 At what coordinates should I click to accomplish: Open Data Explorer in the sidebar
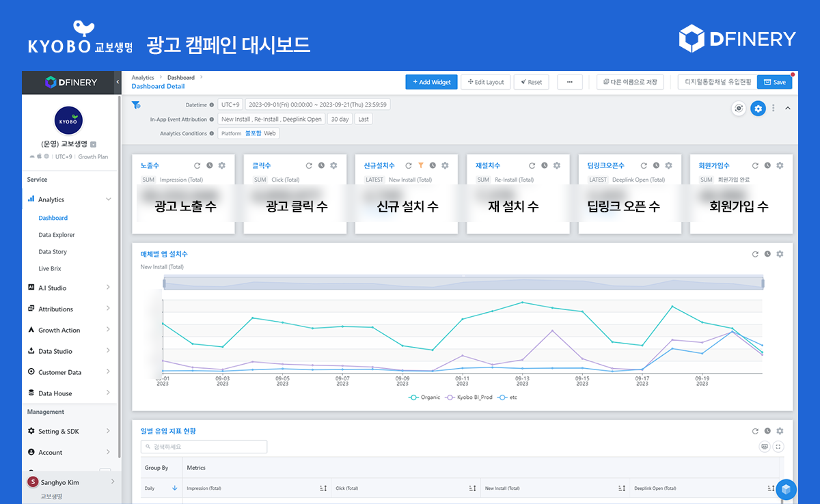click(57, 235)
